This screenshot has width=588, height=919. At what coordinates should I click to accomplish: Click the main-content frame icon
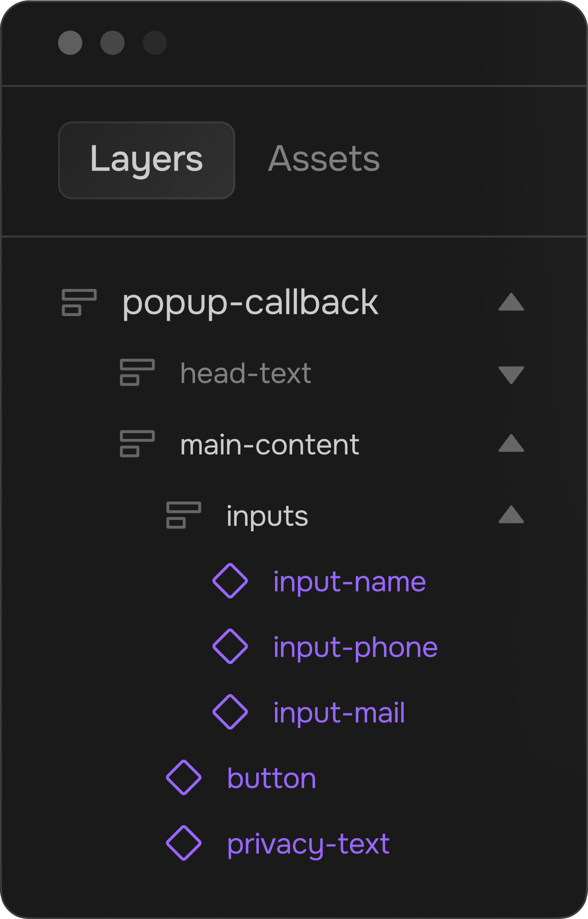[137, 444]
